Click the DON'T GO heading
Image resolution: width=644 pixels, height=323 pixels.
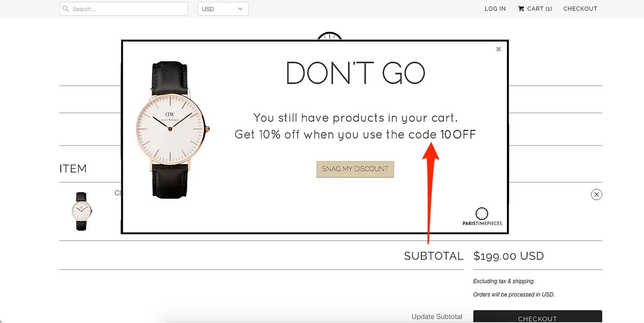click(x=356, y=73)
